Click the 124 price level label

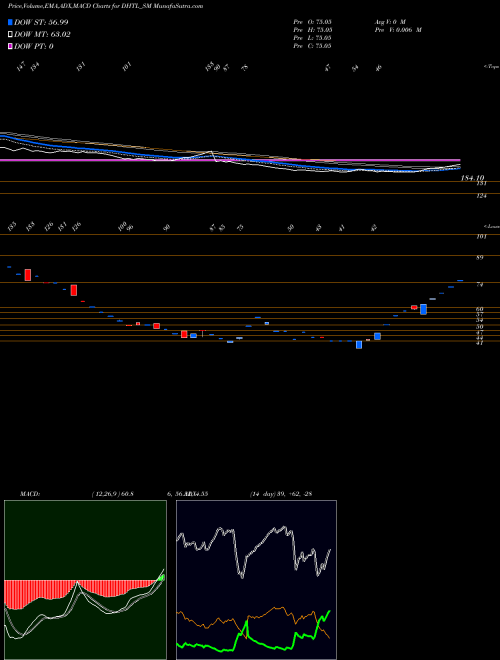pyautogui.click(x=481, y=196)
